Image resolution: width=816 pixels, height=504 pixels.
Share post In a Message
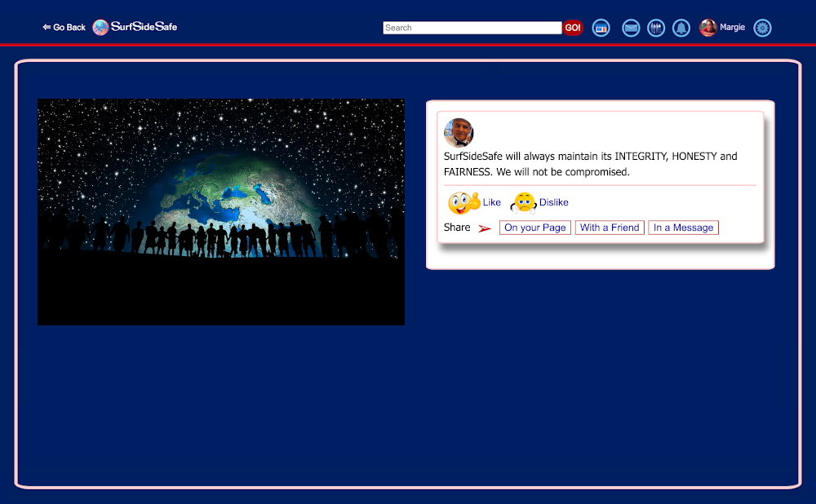click(x=683, y=228)
